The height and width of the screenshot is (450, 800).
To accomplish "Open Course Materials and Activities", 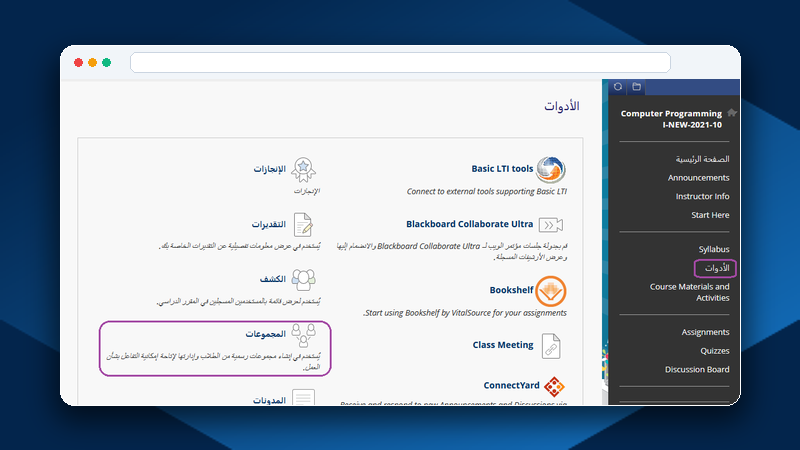I will tap(689, 292).
